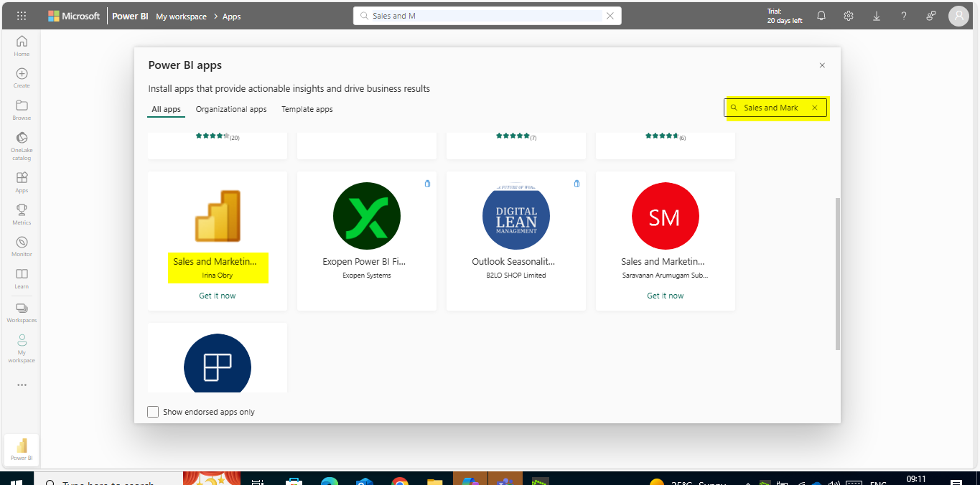Open the Settings gear in the header
The image size is (980, 485).
pos(849,16)
